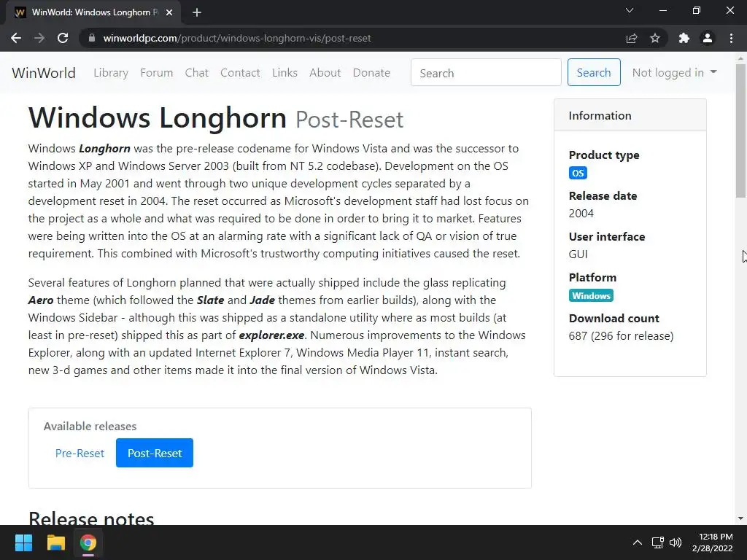This screenshot has width=747, height=560.
Task: Open a new browser tab
Action: [x=197, y=12]
